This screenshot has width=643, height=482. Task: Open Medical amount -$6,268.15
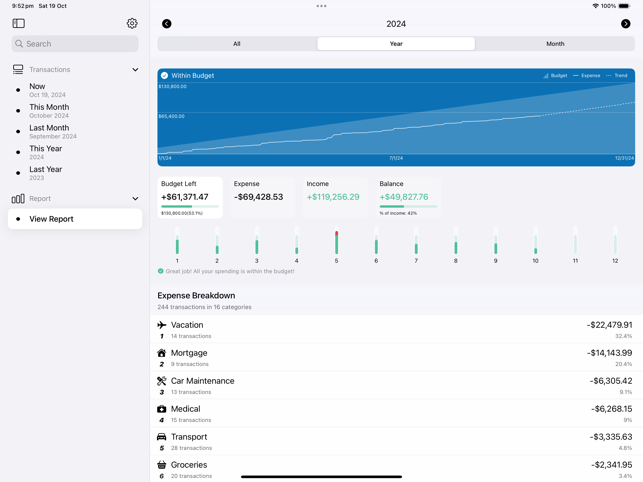611,409
